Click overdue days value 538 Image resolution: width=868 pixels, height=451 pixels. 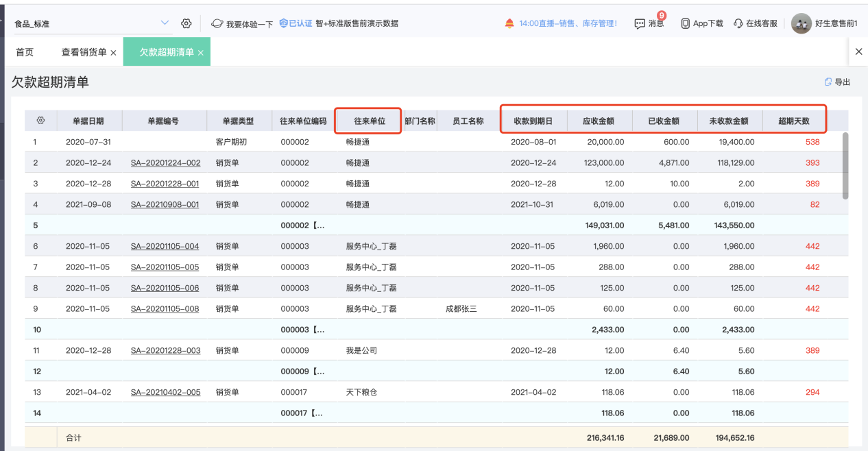pyautogui.click(x=812, y=142)
